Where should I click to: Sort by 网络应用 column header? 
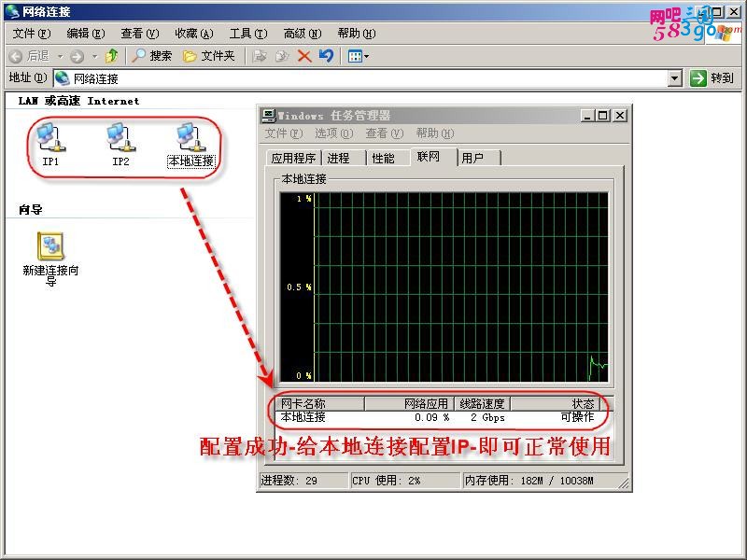pos(410,404)
